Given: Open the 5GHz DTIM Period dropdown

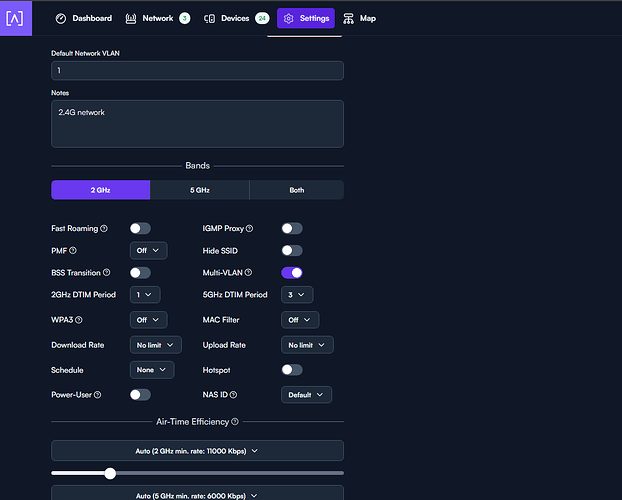Looking at the screenshot, I should coord(297,294).
